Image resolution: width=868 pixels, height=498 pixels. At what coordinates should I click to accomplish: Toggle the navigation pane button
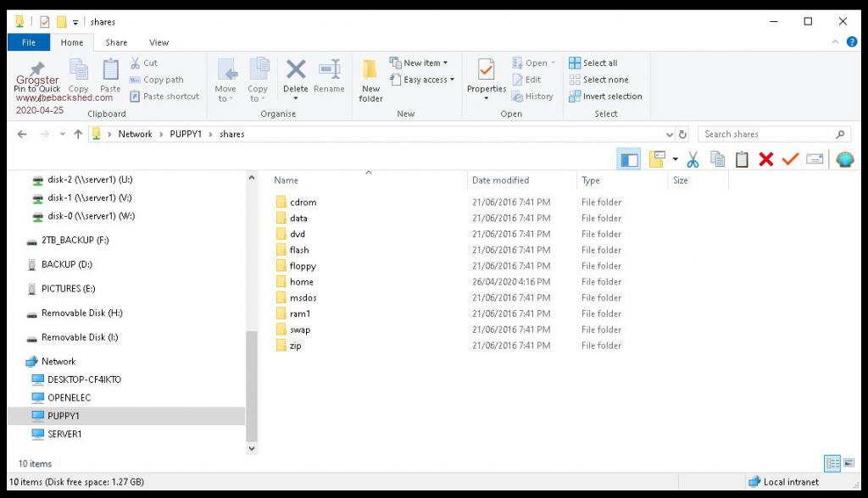pyautogui.click(x=629, y=159)
